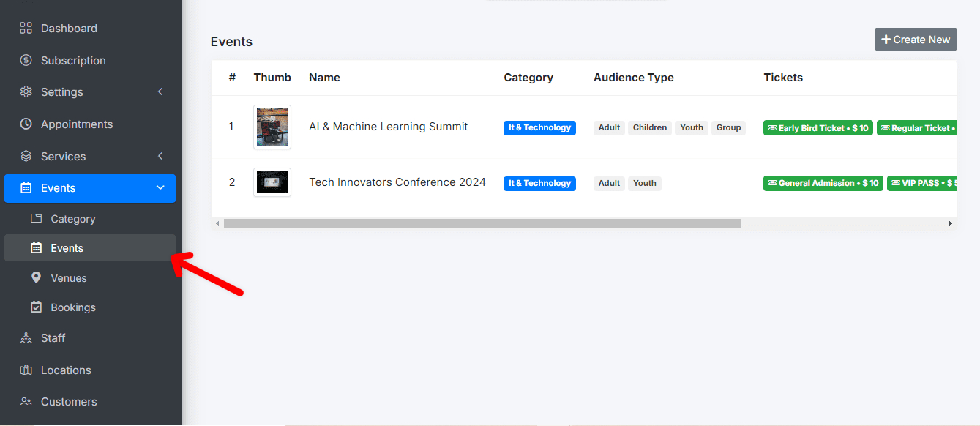The height and width of the screenshot is (426, 980).
Task: Click the Bookings calendar check icon
Action: (37, 307)
